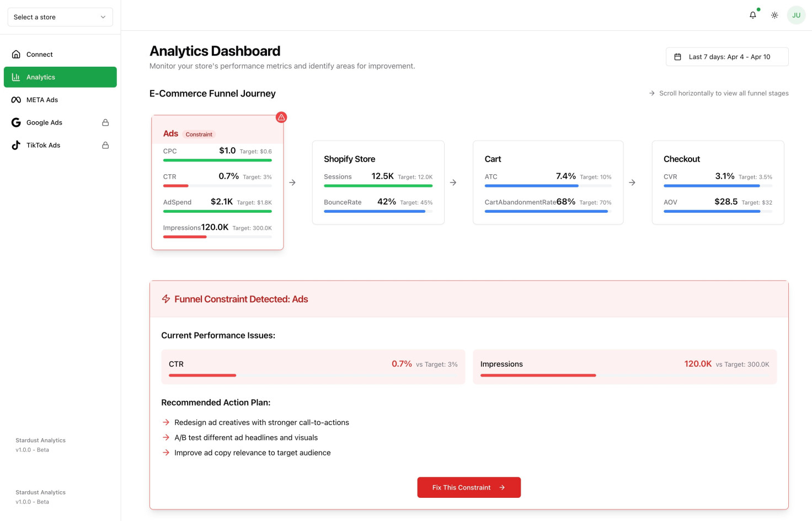
Task: Click the Google Ads lock icon
Action: [105, 122]
